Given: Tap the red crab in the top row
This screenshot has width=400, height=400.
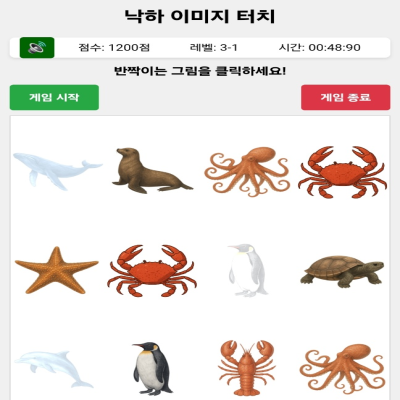Looking at the screenshot, I should point(342,172).
